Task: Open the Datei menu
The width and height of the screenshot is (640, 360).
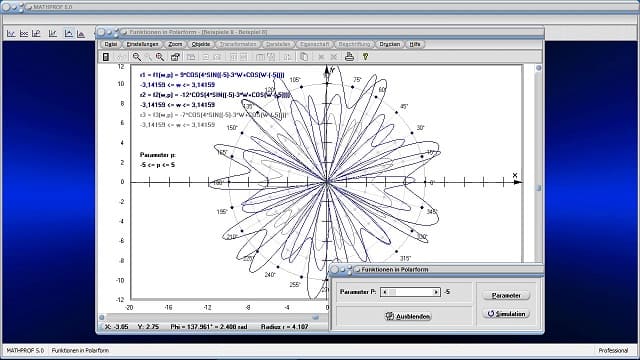Action: pos(111,44)
